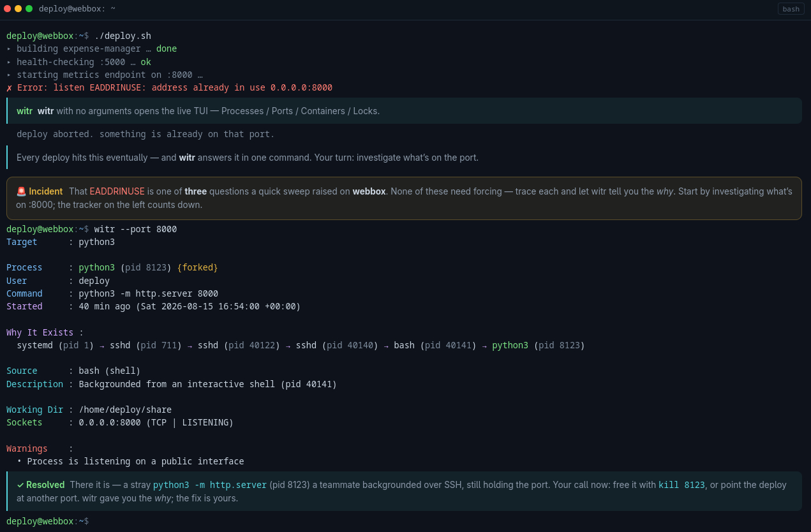Click the 'starting metrics endpoint on :8000' line

click(105, 75)
